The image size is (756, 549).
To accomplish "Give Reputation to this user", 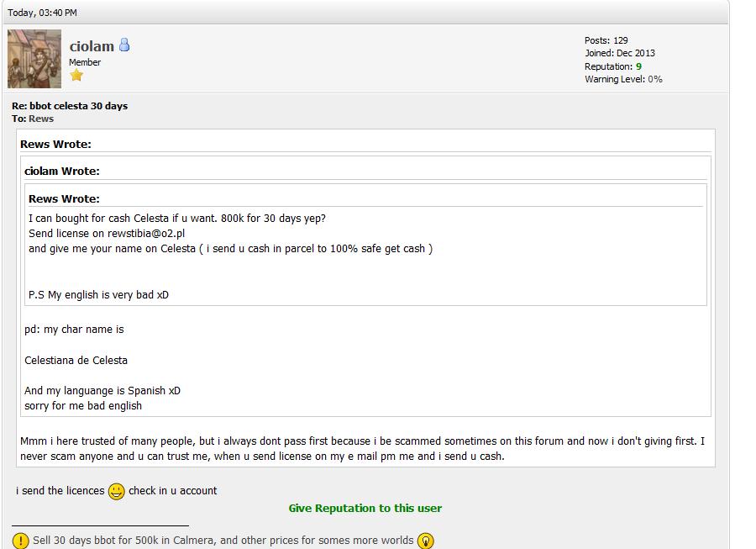I will point(365,508).
